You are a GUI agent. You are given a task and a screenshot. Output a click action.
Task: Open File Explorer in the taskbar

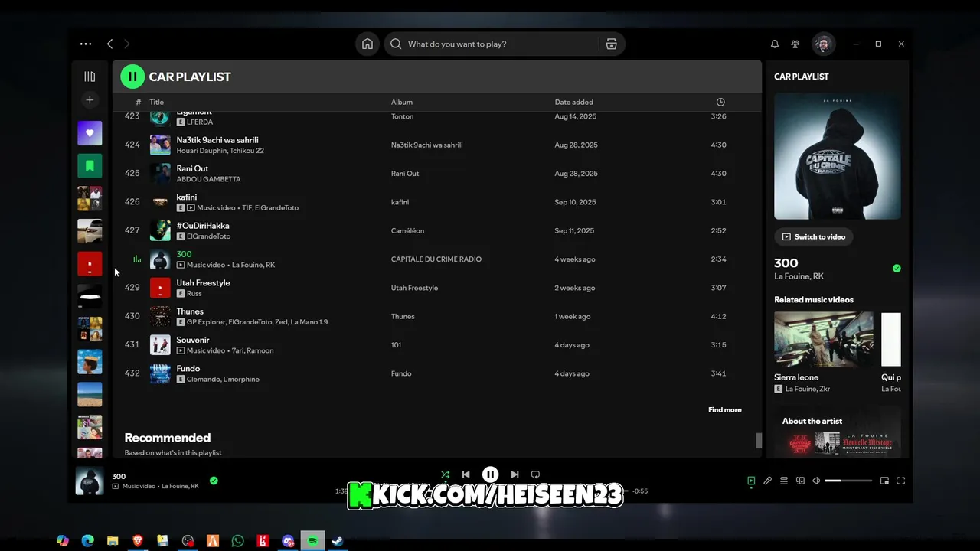pos(113,541)
